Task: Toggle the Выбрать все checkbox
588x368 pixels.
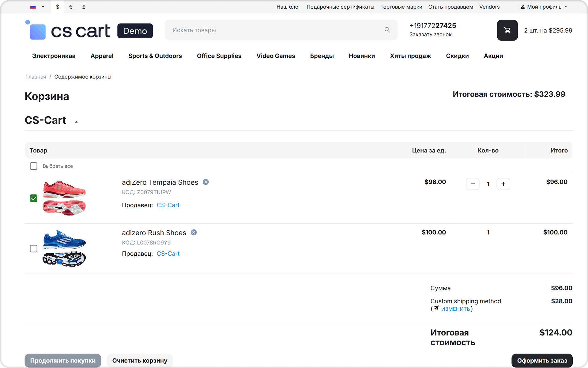Action: (x=34, y=166)
